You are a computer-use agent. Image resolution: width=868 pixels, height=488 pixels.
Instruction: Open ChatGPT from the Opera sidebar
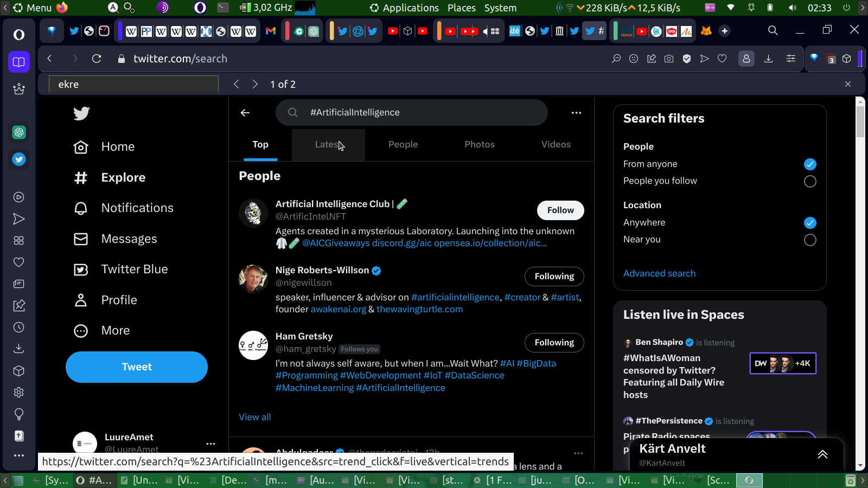click(x=19, y=132)
